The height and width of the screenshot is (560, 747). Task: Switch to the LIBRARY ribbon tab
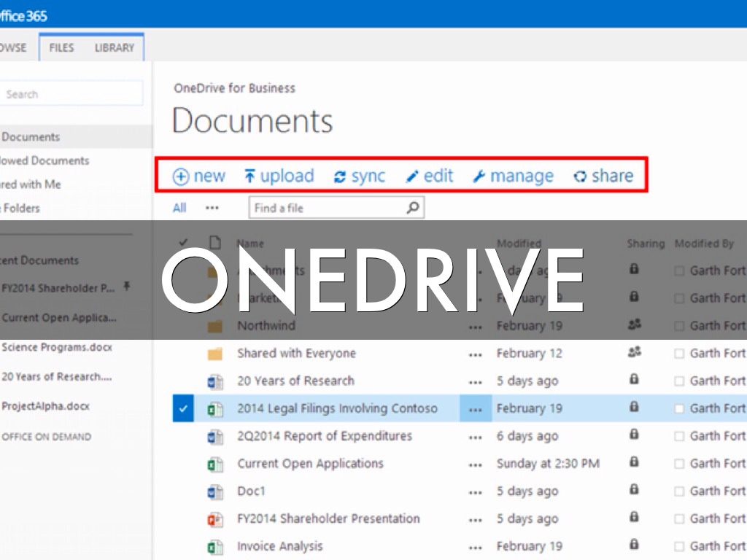pyautogui.click(x=115, y=47)
